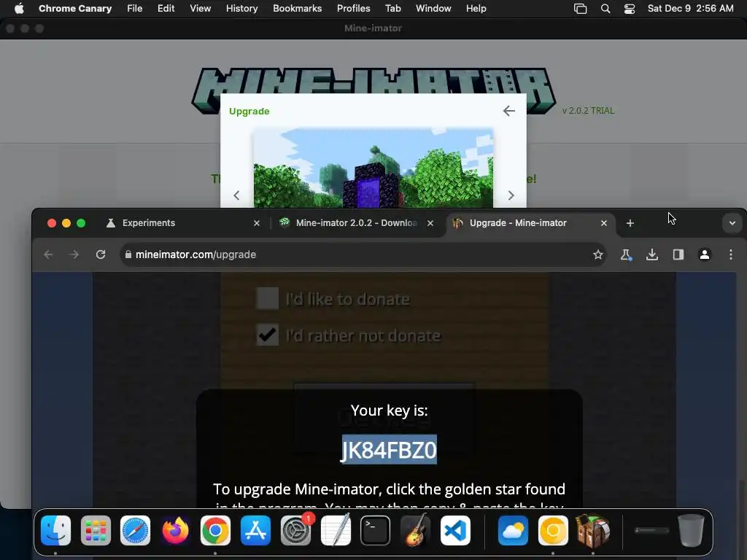The height and width of the screenshot is (560, 747).
Task: Open Mine-imator from the Dock
Action: [593, 530]
